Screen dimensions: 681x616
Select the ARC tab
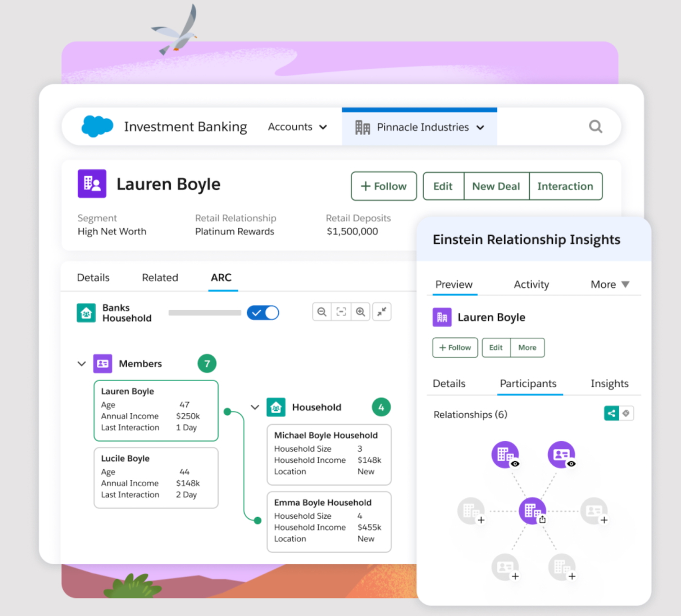point(221,278)
